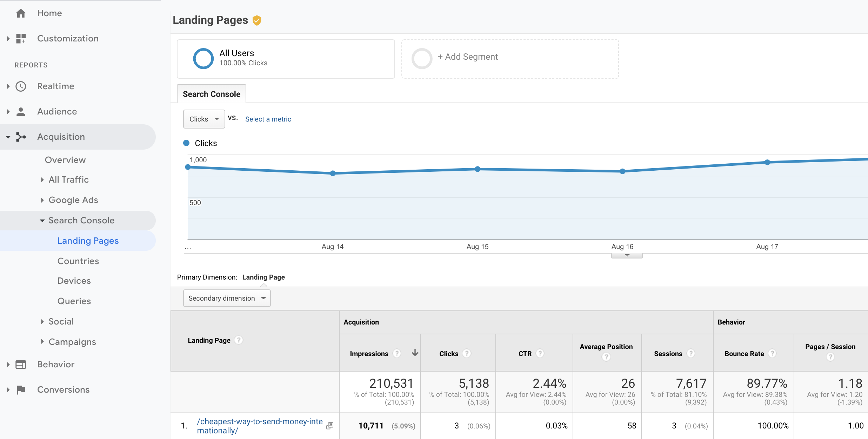Expand the Social submenu
Viewport: 868px width, 439px height.
(x=42, y=322)
